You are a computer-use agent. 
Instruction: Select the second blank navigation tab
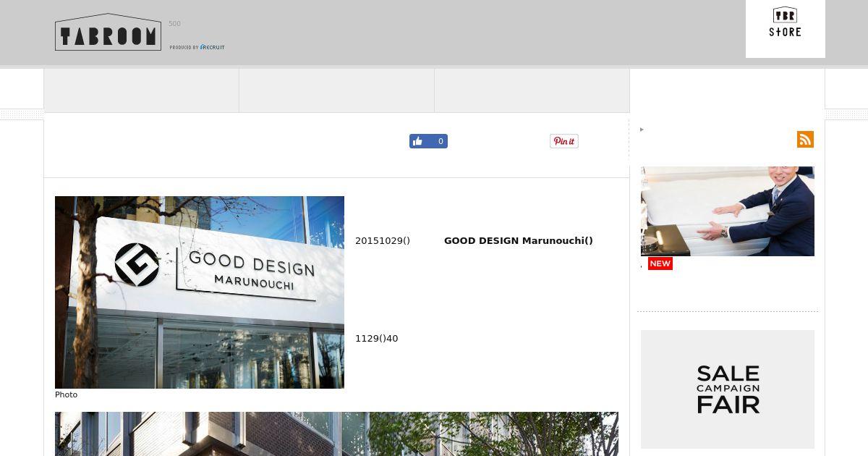[336, 90]
